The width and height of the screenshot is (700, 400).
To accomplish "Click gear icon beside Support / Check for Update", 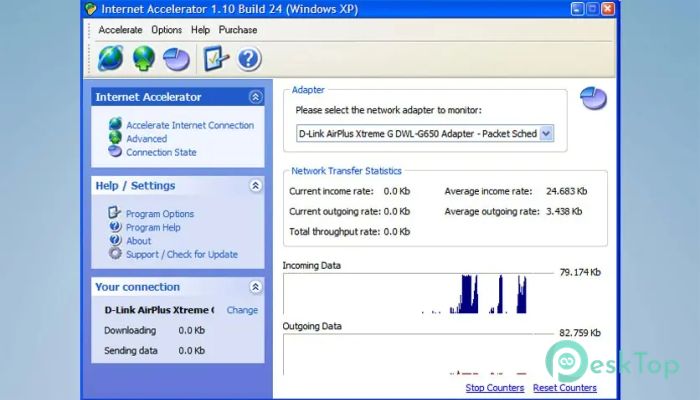I will click(x=115, y=253).
